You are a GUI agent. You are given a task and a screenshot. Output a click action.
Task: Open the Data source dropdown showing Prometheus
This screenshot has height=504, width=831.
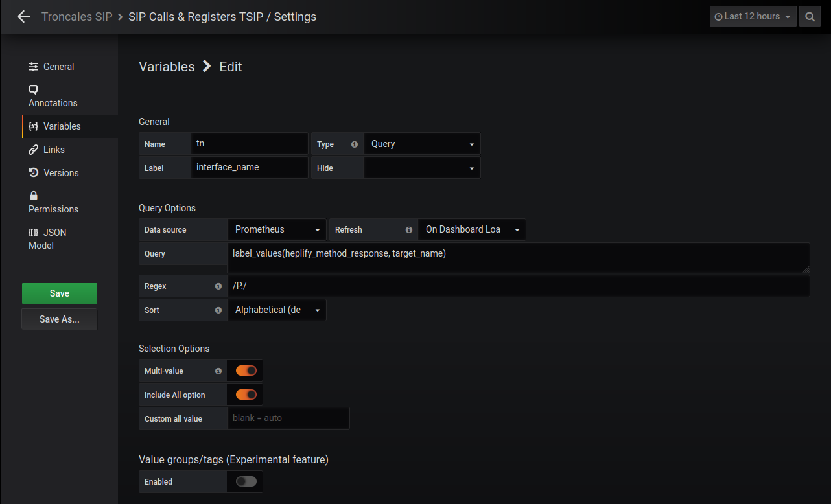(277, 229)
